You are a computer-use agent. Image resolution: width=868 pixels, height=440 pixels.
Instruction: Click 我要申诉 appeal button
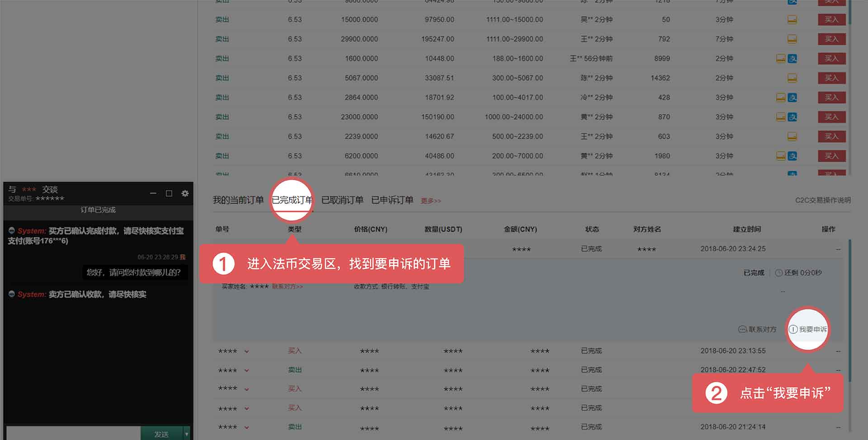[808, 329]
